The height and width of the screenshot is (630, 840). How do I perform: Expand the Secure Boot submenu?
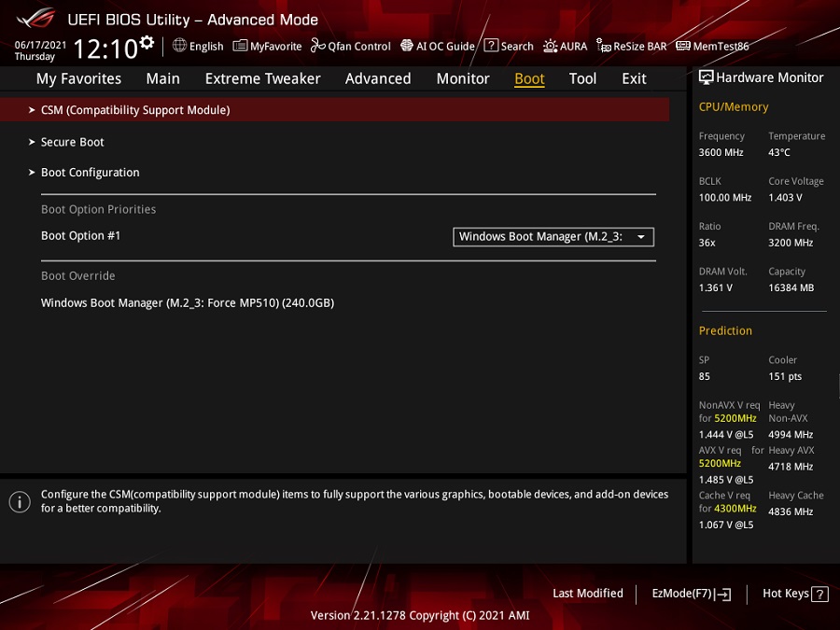click(x=72, y=142)
